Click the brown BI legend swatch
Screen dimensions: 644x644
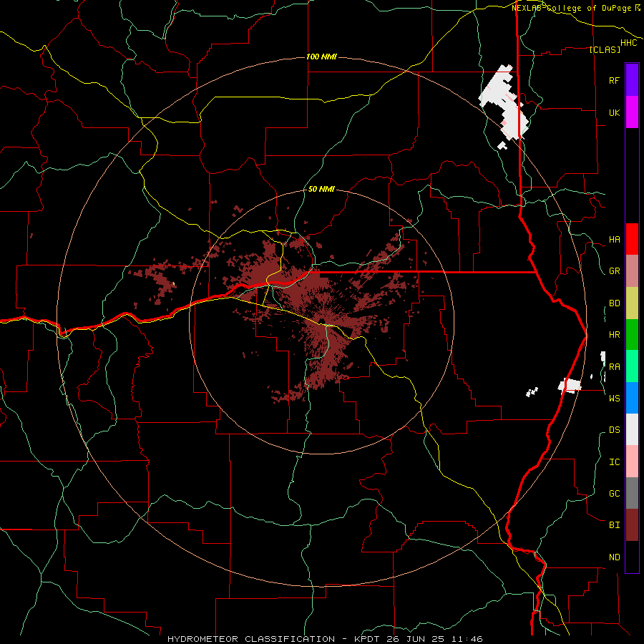coord(632,525)
